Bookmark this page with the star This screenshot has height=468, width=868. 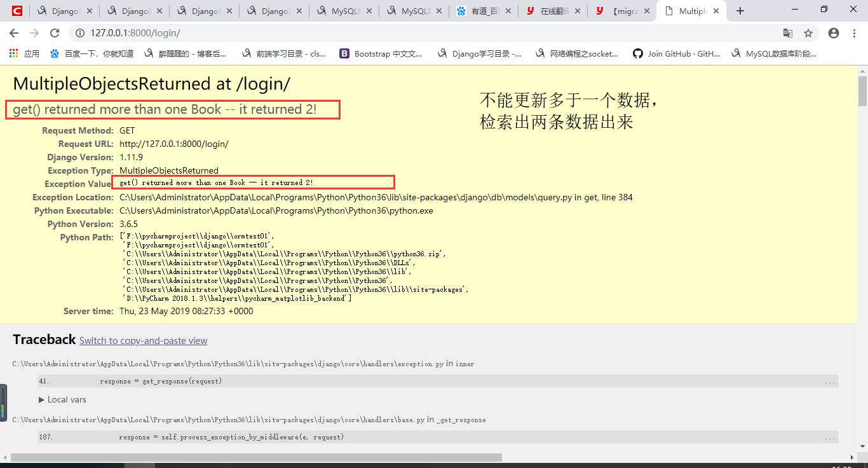(x=808, y=33)
